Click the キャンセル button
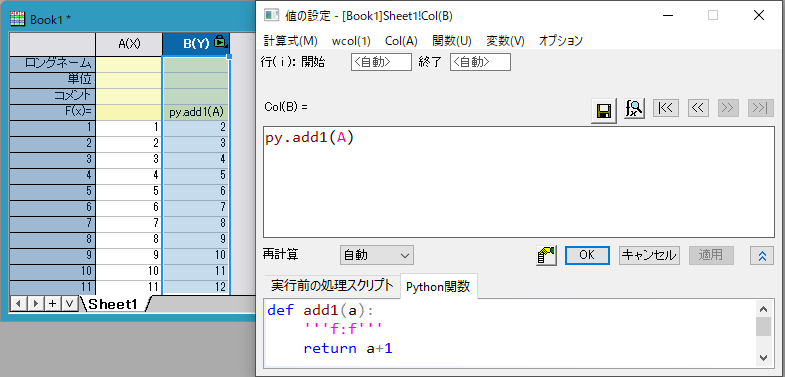Screen dimensions: 785x377 coord(649,255)
